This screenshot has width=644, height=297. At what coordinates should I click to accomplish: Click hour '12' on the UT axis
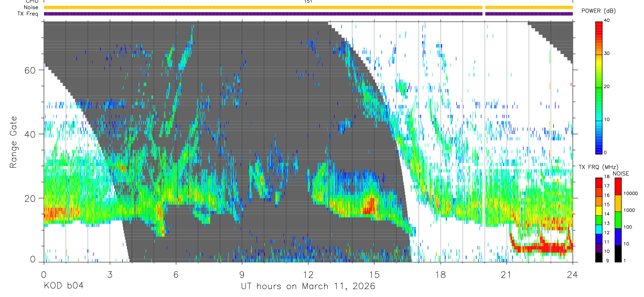point(308,274)
